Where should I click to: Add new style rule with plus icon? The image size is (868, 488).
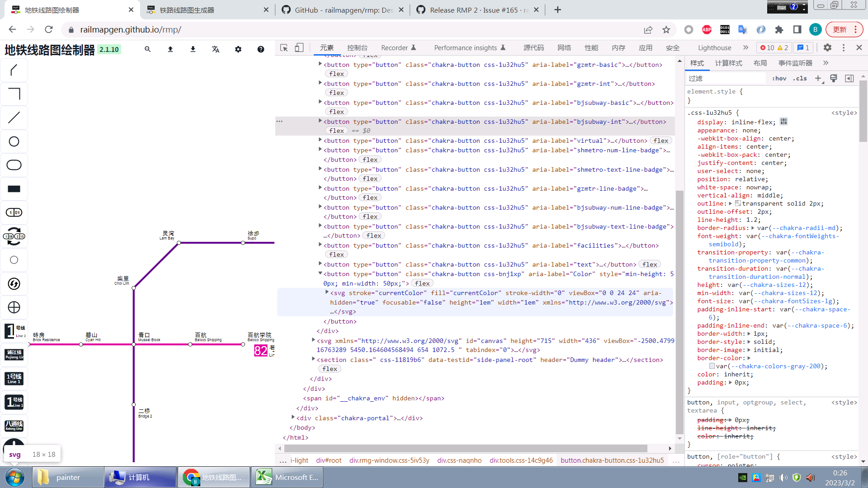pos(818,79)
